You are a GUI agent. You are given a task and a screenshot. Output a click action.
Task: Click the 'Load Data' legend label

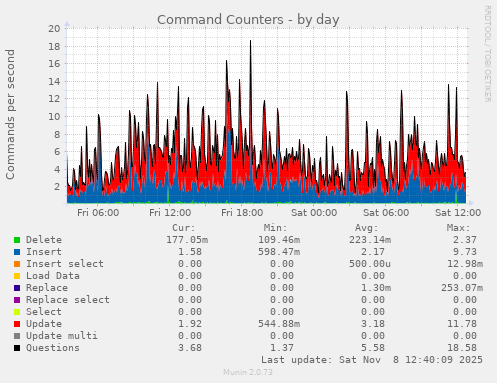pos(53,276)
